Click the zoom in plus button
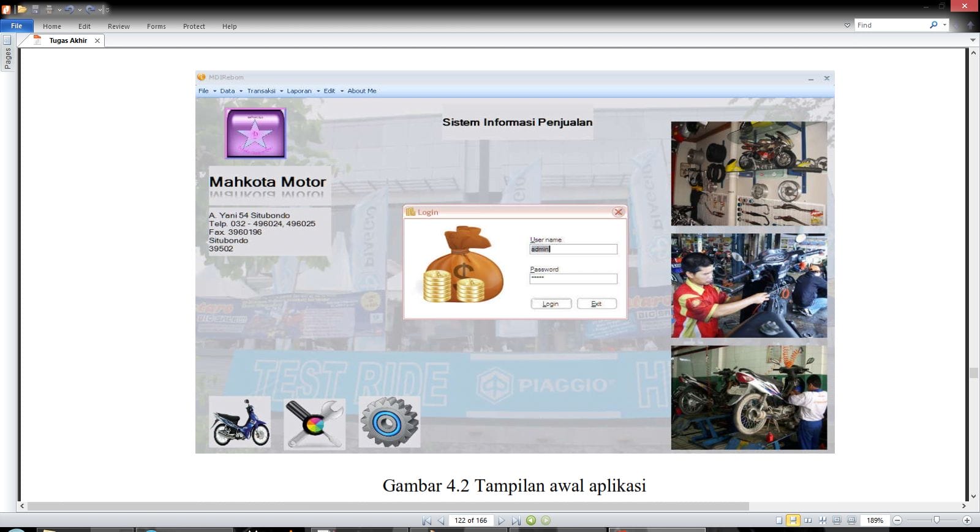Viewport: 980px width, 532px height. click(967, 520)
